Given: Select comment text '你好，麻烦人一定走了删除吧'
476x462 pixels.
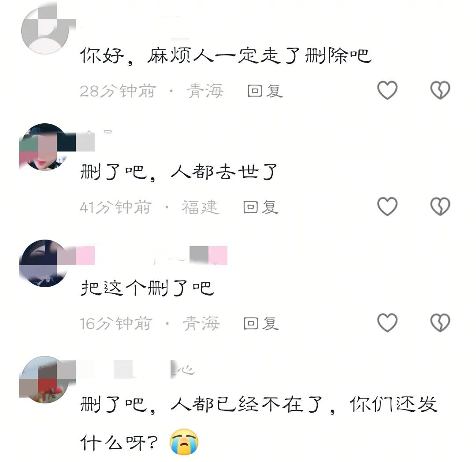Looking at the screenshot, I should click(226, 56).
